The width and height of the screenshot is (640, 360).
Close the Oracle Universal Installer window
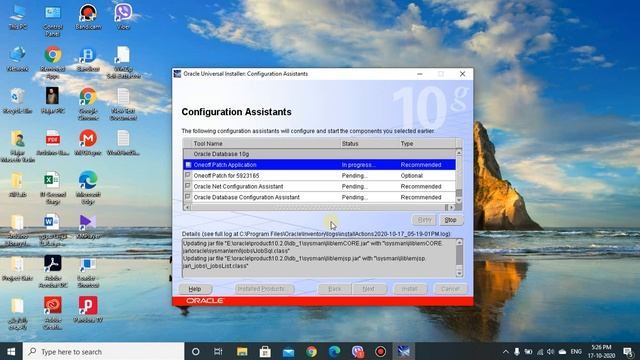point(462,74)
